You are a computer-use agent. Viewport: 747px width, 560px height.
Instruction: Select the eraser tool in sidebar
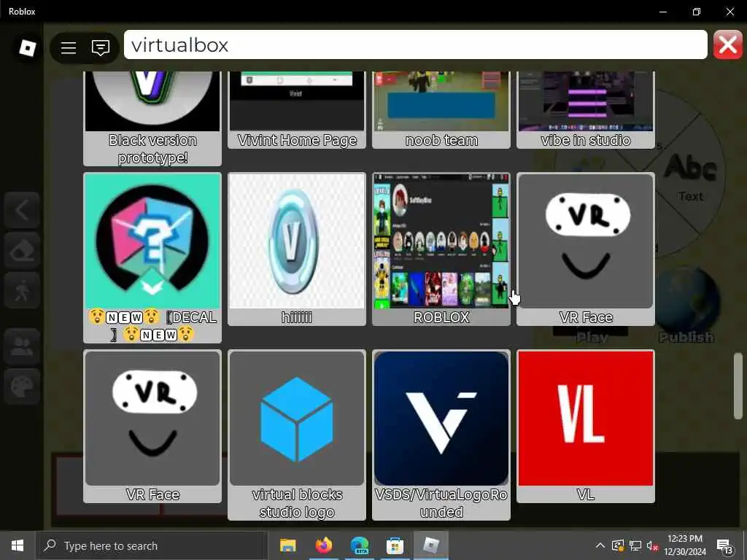[x=22, y=251]
